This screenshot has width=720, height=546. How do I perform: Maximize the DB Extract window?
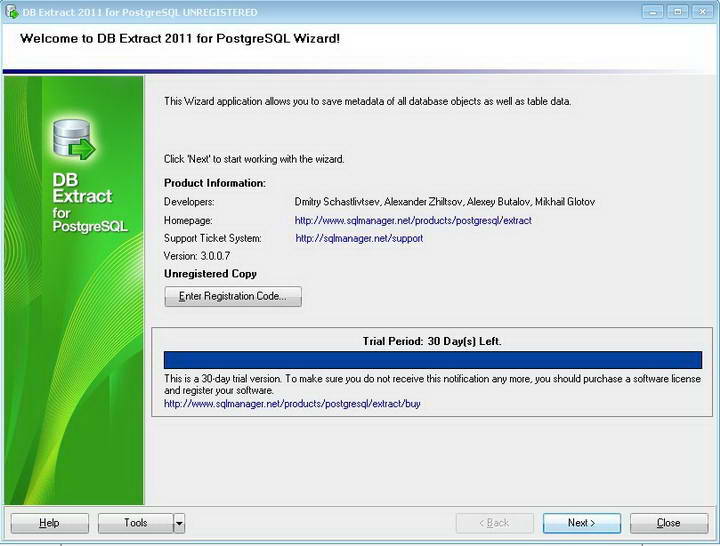678,12
